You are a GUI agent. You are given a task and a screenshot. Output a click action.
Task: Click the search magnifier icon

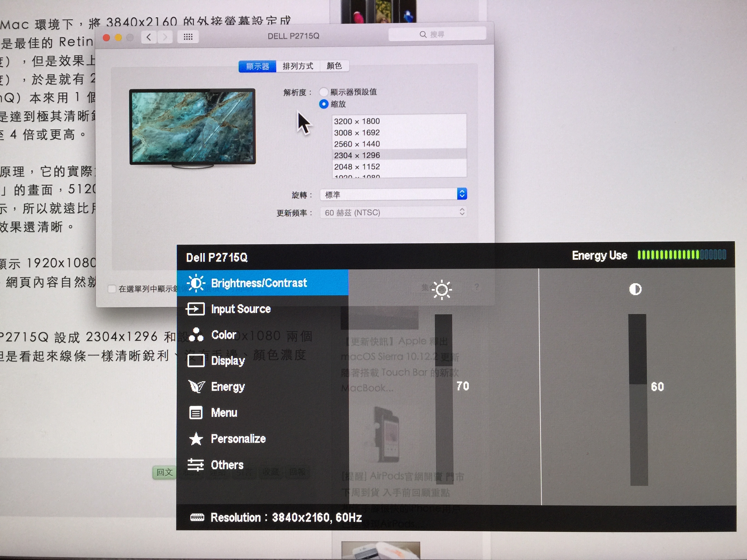point(423,35)
